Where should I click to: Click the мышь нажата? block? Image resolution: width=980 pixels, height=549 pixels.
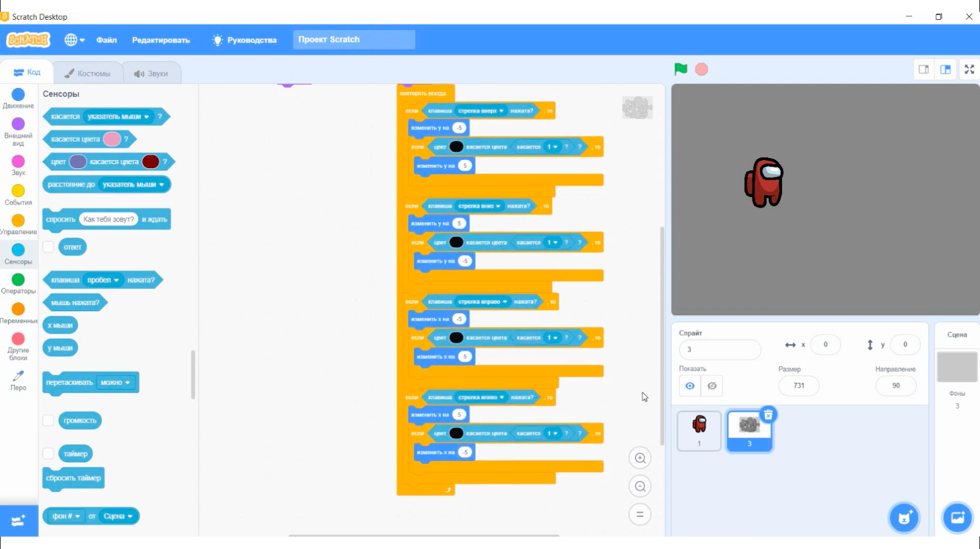pos(76,302)
